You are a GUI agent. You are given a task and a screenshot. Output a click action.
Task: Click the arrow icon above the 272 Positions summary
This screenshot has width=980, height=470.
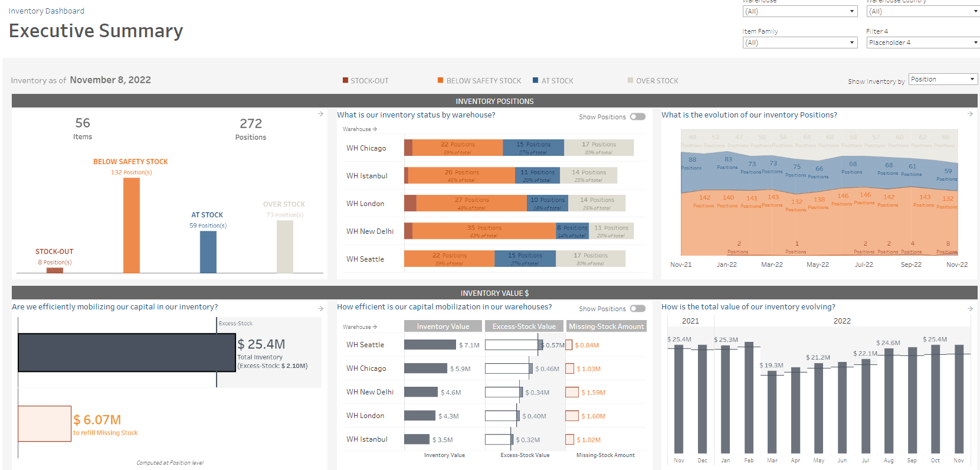point(320,114)
